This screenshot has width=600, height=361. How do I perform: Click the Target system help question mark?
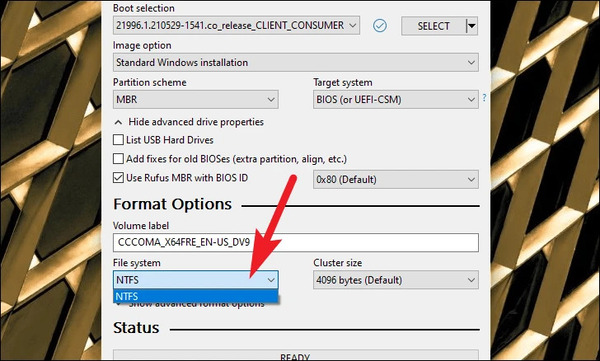[484, 98]
